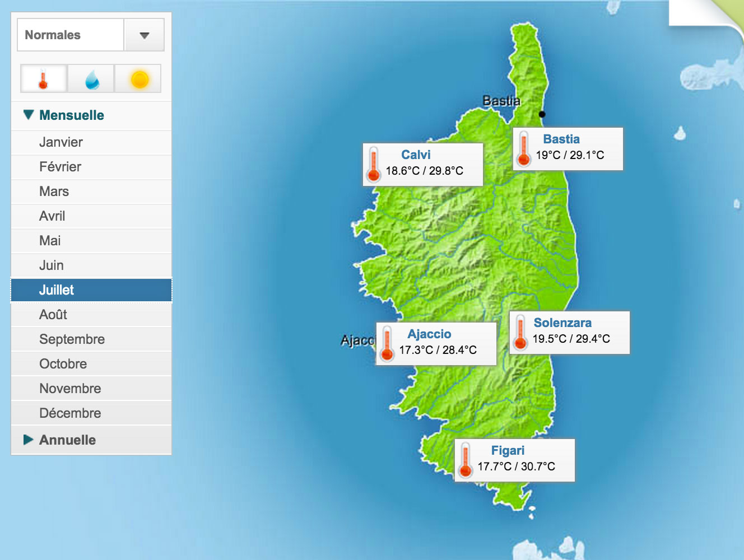Select the temperature thermometer icon tab
The height and width of the screenshot is (560, 744).
tap(44, 78)
